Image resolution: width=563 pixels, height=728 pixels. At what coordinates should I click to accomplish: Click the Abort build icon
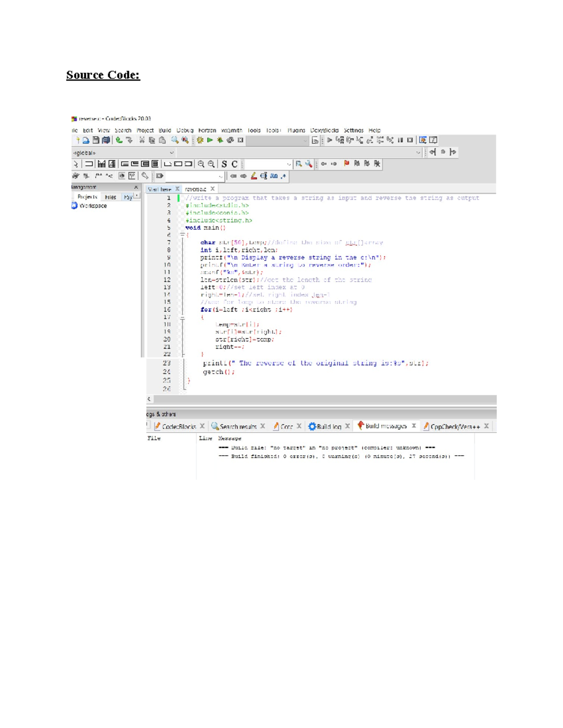[x=240, y=140]
